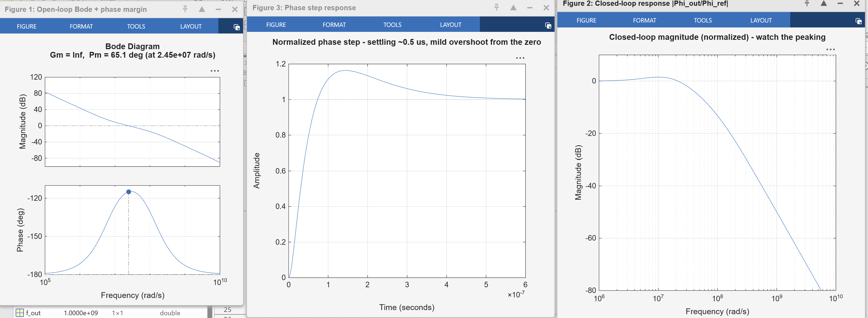Open axes options ellipsis on closed-loop plot
Screen dimensions: 868x318
[x=830, y=49]
